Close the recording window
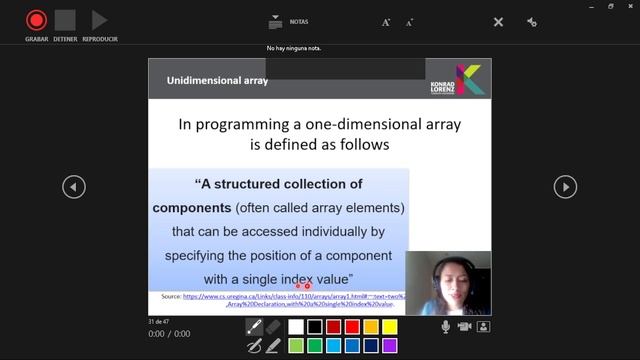 (630, 6)
